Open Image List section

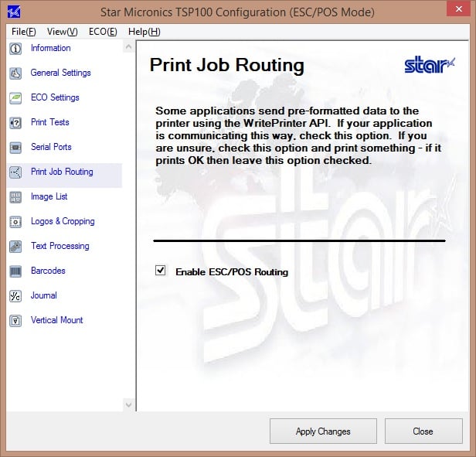coord(49,196)
